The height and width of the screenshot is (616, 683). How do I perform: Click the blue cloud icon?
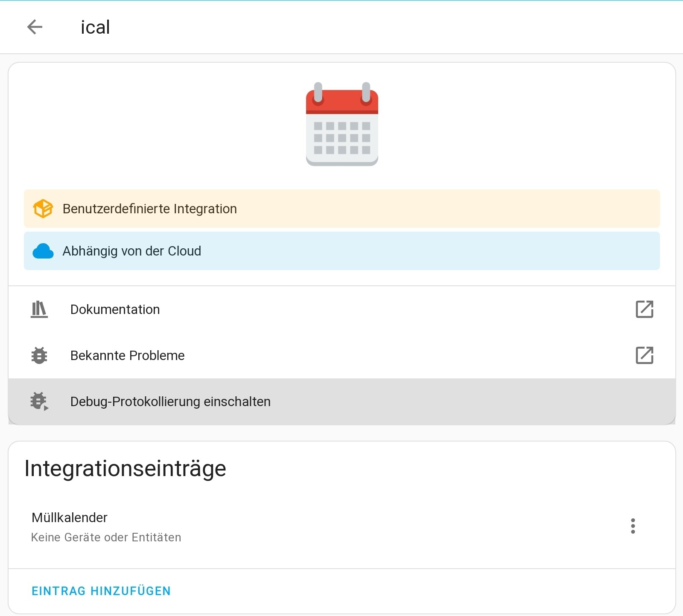(43, 251)
